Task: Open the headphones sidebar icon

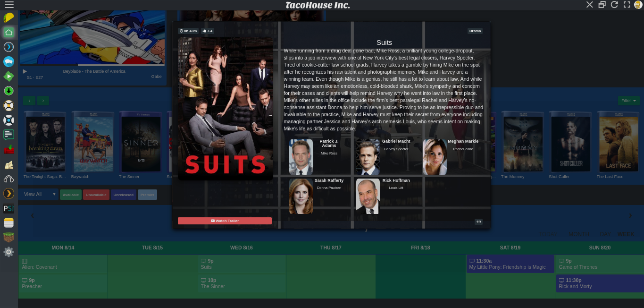Action: [x=8, y=179]
